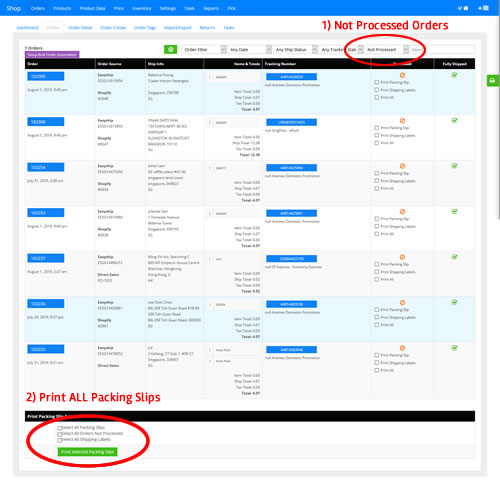This screenshot has width=500, height=498.
Task: Click the orange not-processed icon for order 102237
Action: point(402,257)
